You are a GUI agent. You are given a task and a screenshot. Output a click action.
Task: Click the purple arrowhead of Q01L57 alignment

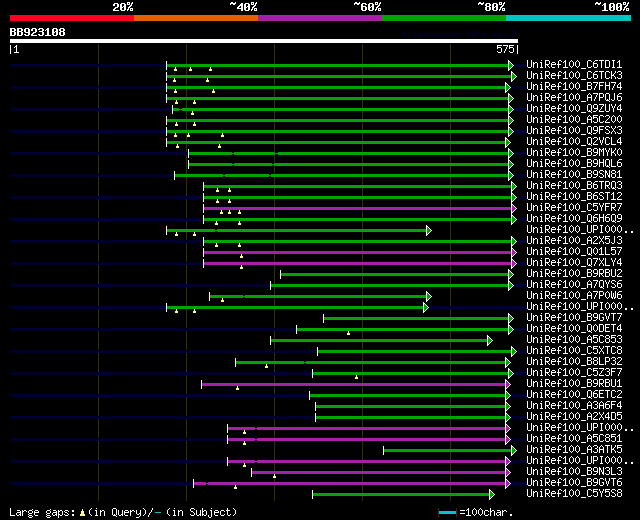click(x=514, y=253)
